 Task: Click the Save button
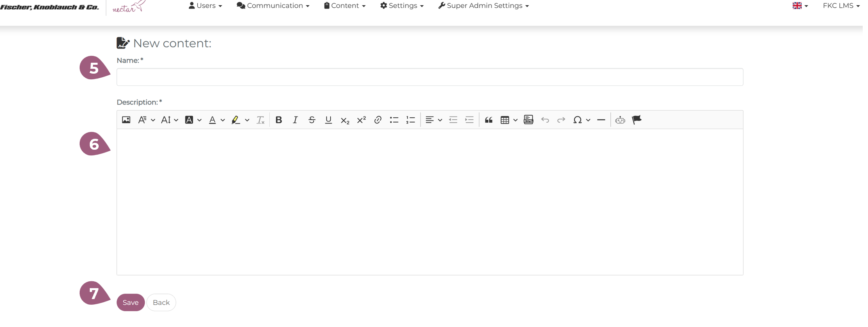tap(131, 302)
